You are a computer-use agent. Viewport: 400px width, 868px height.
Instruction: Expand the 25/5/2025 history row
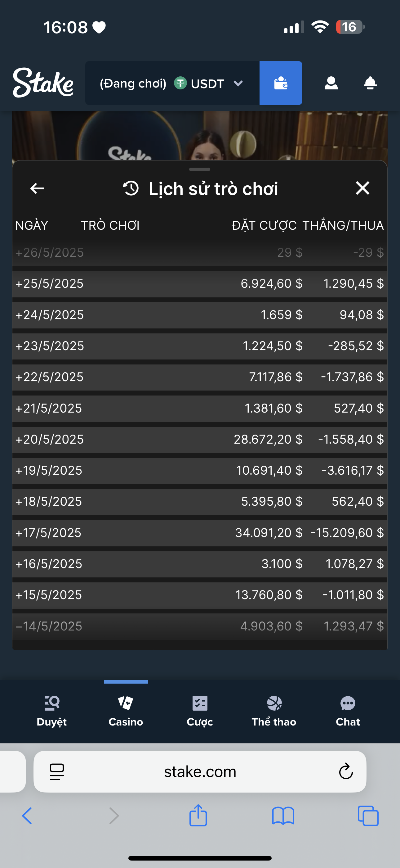pos(49,284)
